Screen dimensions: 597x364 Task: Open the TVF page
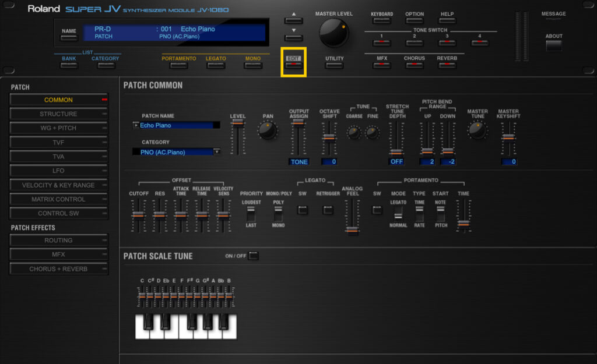point(59,142)
